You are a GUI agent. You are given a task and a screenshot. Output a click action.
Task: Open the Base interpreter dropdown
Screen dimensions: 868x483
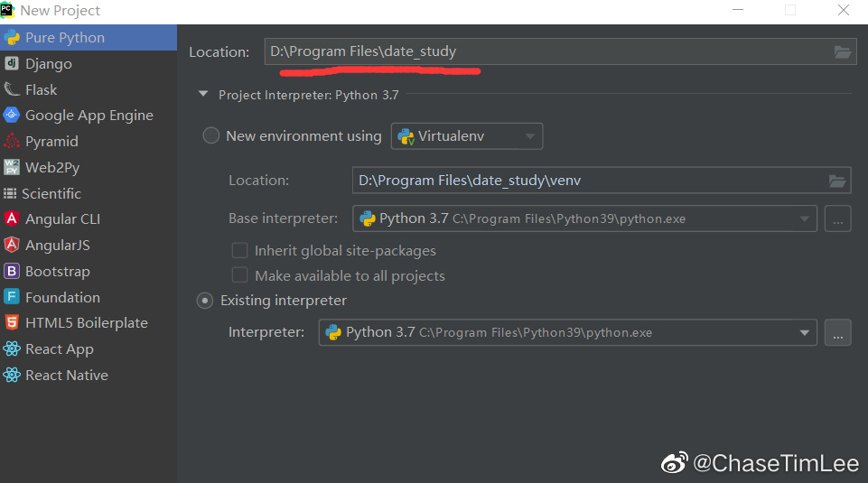[x=584, y=218]
